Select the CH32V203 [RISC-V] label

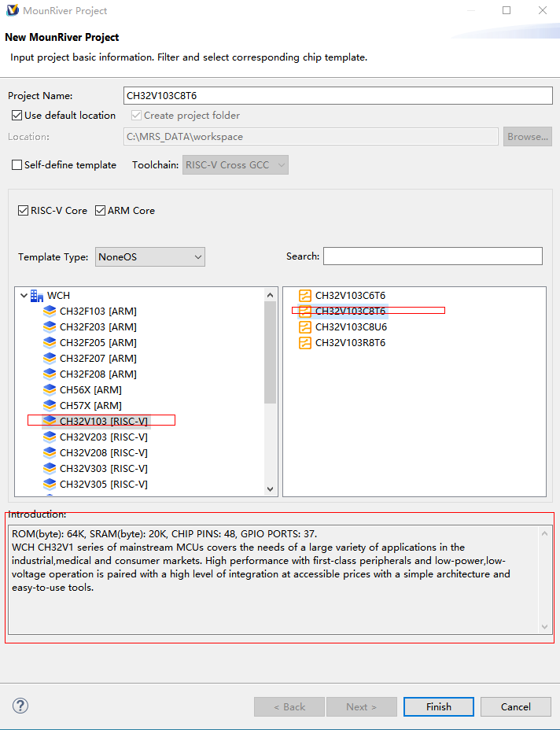104,437
